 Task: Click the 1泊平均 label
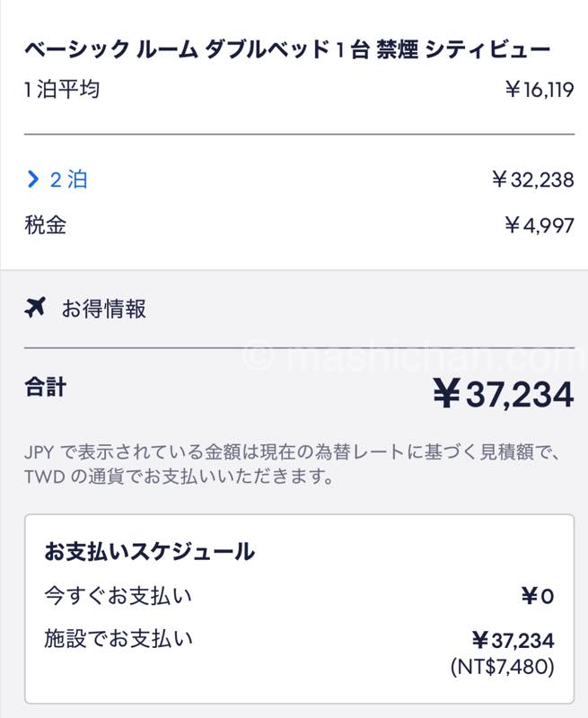coord(61,90)
